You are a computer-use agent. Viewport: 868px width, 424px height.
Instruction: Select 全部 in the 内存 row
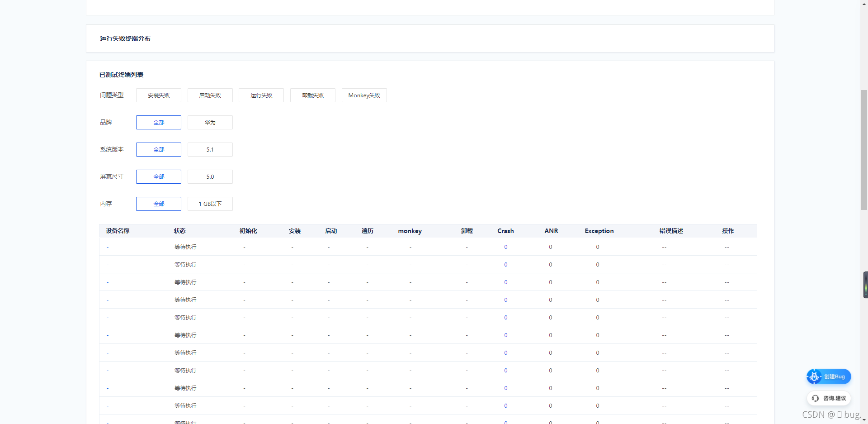159,204
